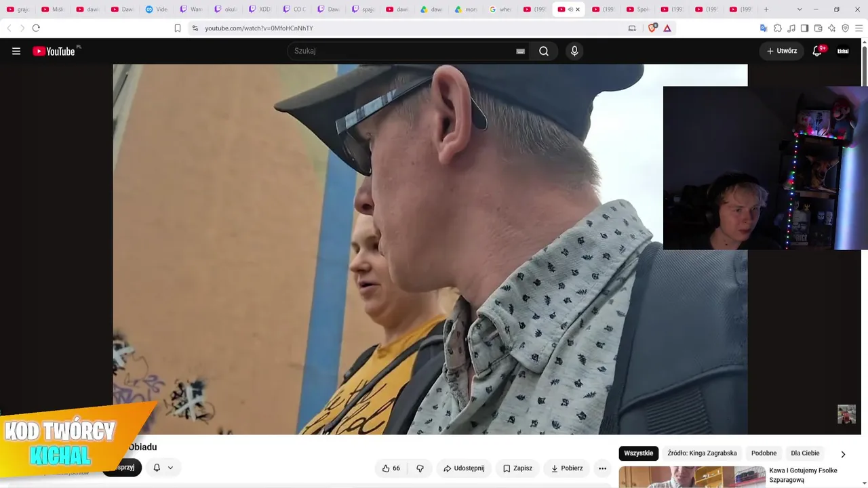Image resolution: width=868 pixels, height=488 pixels.
Task: Expand the subscription notification dropdown arrow
Action: point(170,468)
